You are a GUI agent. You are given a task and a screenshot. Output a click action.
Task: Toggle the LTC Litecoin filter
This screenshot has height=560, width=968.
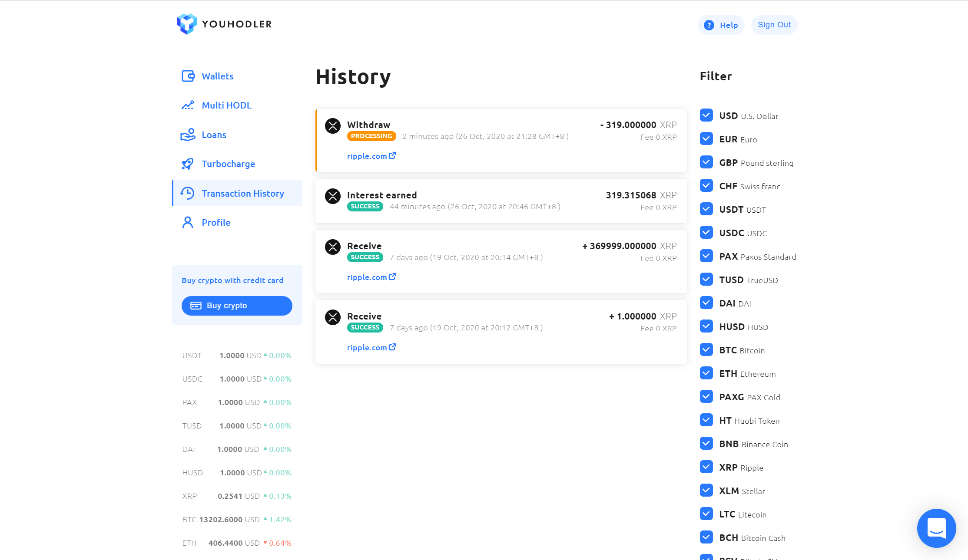coord(706,514)
